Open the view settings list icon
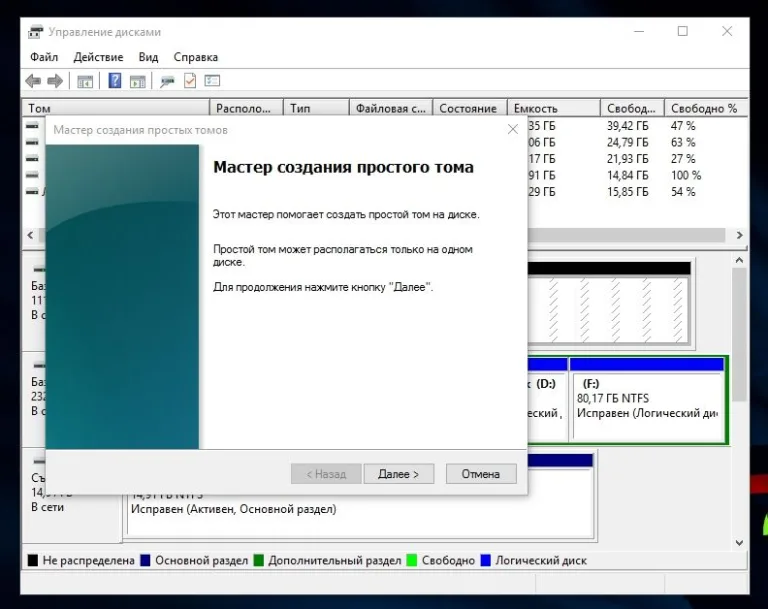 pos(212,81)
